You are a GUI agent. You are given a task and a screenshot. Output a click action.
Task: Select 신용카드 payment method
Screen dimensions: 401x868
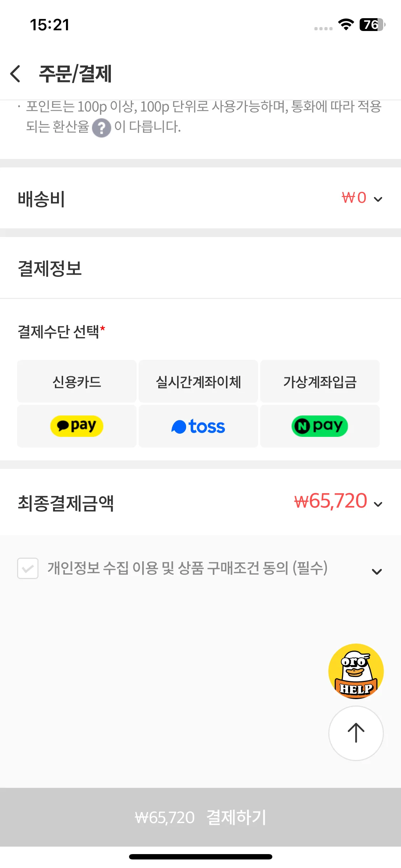(x=77, y=381)
